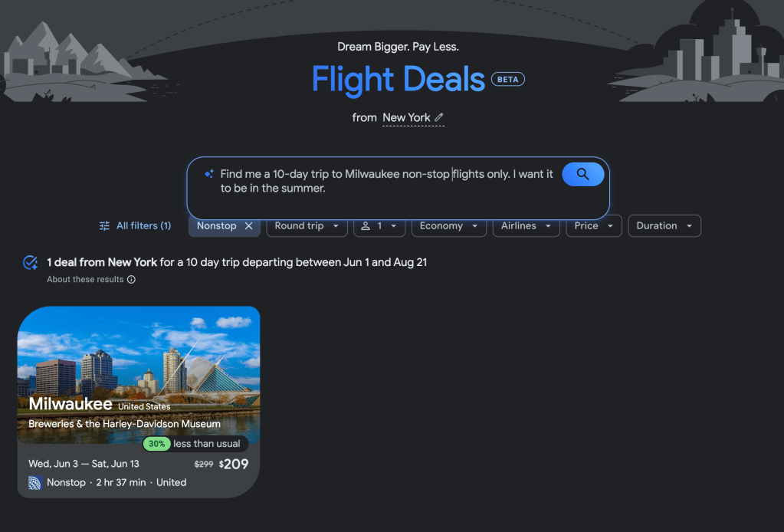
Task: Open the All filters sliders icon
Action: (104, 226)
